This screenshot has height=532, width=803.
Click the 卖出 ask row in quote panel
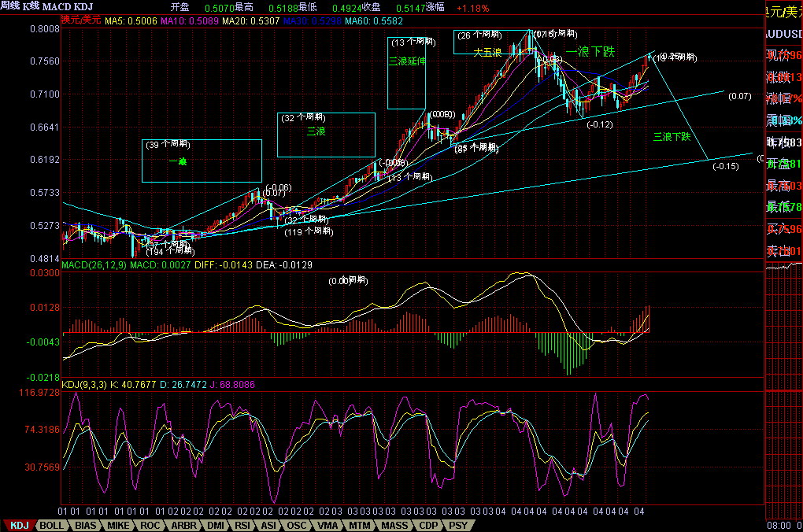pyautogui.click(x=783, y=251)
